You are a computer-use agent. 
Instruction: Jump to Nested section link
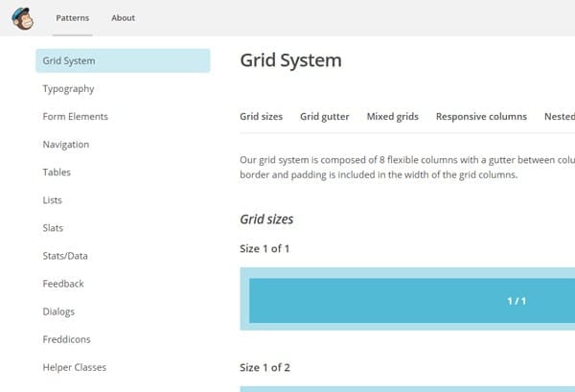[x=560, y=117]
